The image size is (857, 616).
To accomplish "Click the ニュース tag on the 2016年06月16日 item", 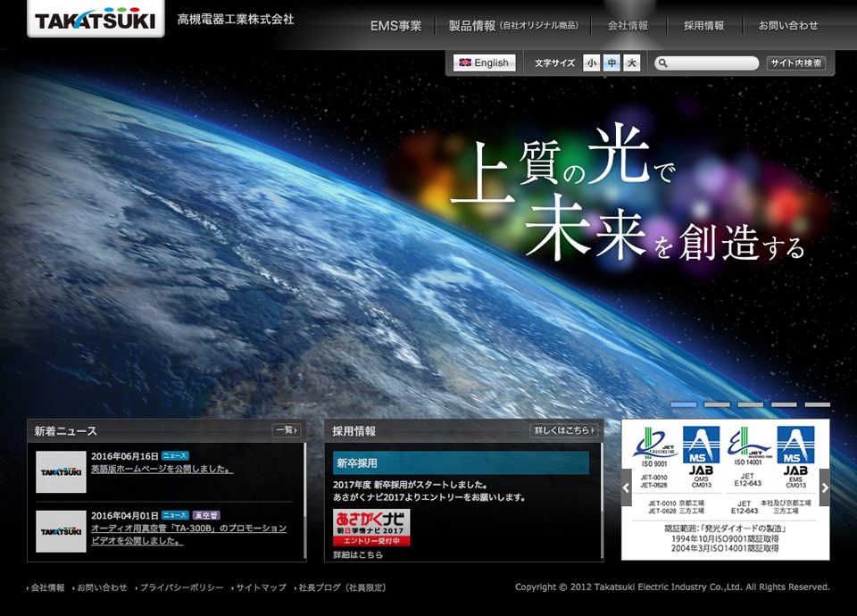I will click(x=176, y=456).
